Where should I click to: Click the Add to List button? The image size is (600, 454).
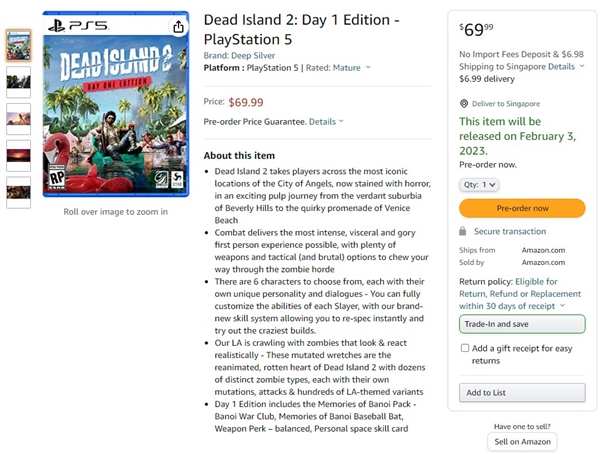click(522, 392)
